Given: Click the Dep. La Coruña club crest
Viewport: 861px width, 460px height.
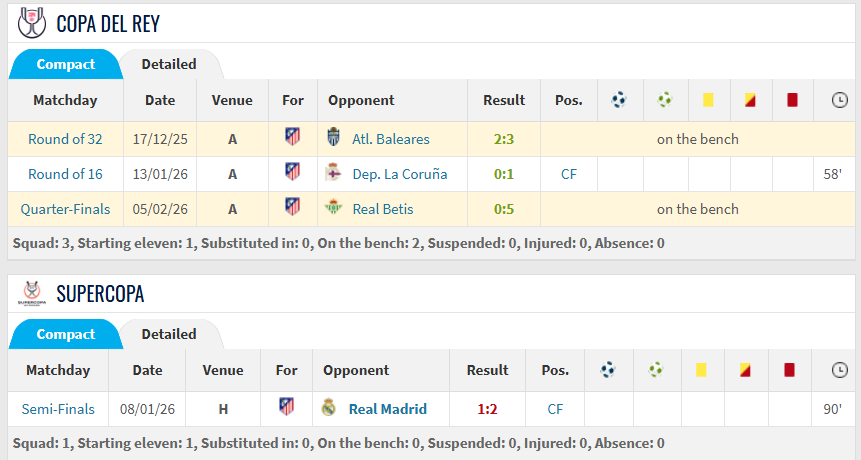Looking at the screenshot, I should pyautogui.click(x=334, y=174).
